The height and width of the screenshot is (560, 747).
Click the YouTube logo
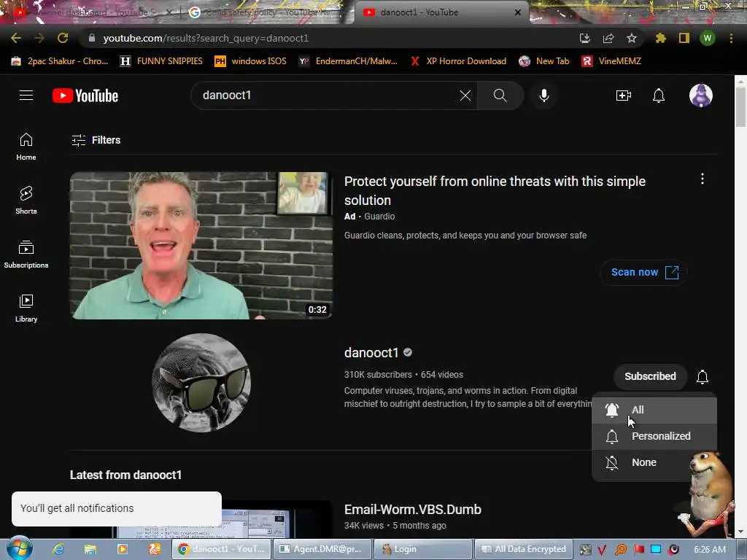click(85, 96)
